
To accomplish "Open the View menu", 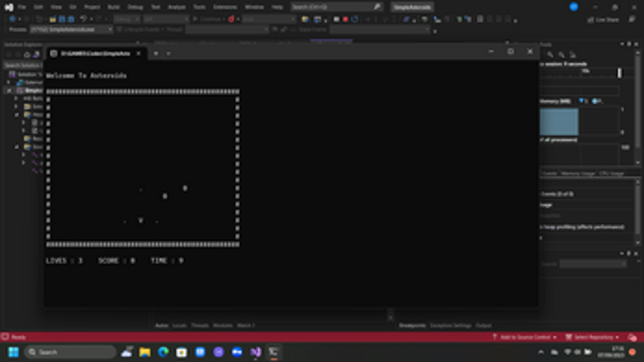I will point(56,7).
